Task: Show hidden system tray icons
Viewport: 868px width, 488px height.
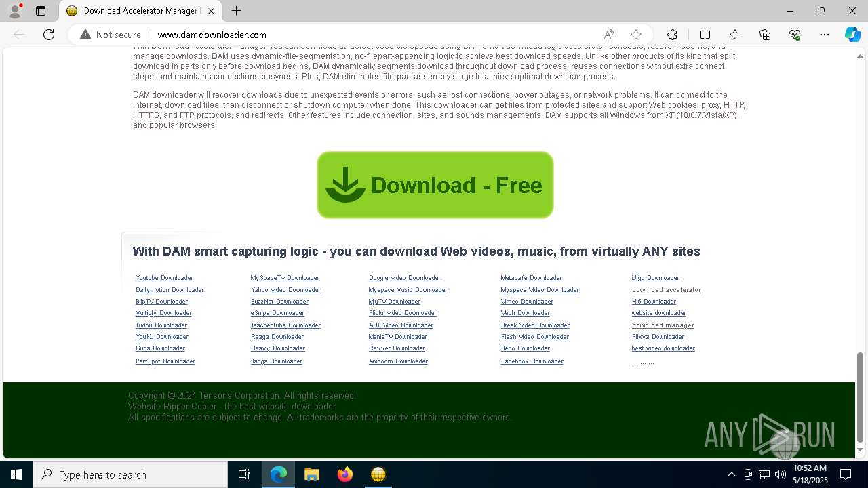Action: [732, 474]
